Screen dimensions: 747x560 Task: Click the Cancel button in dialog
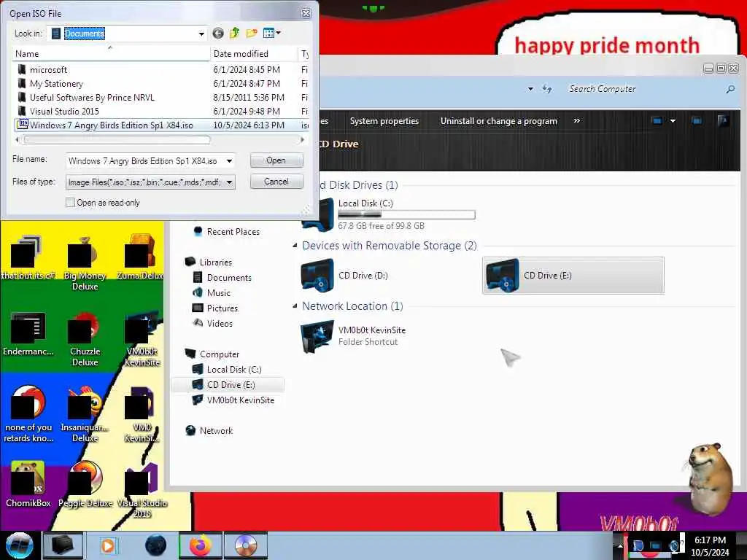click(276, 182)
